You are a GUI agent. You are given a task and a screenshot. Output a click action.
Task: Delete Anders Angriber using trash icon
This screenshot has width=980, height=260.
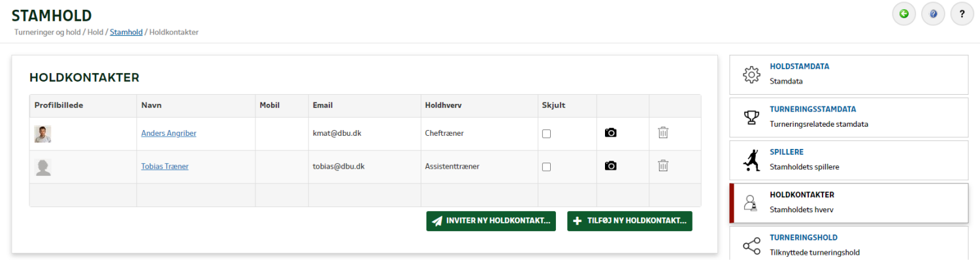point(663,133)
